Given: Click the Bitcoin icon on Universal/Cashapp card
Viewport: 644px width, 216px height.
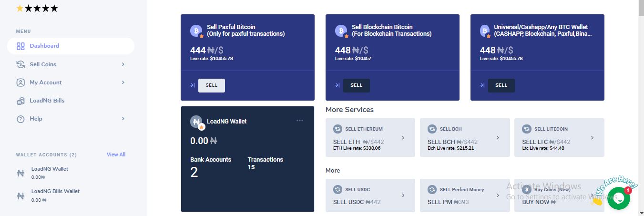Looking at the screenshot, I should tap(486, 31).
